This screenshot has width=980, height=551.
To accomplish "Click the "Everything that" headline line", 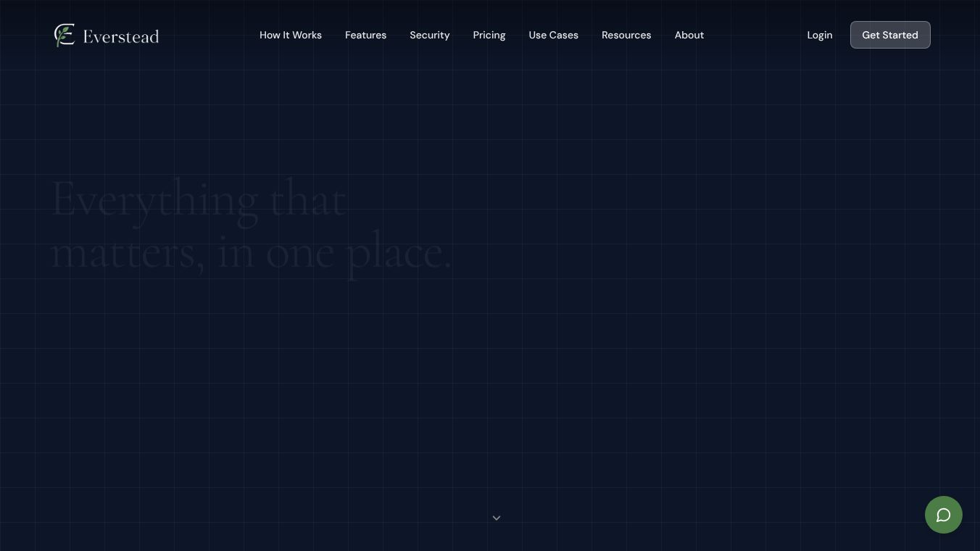I will coord(198,201).
